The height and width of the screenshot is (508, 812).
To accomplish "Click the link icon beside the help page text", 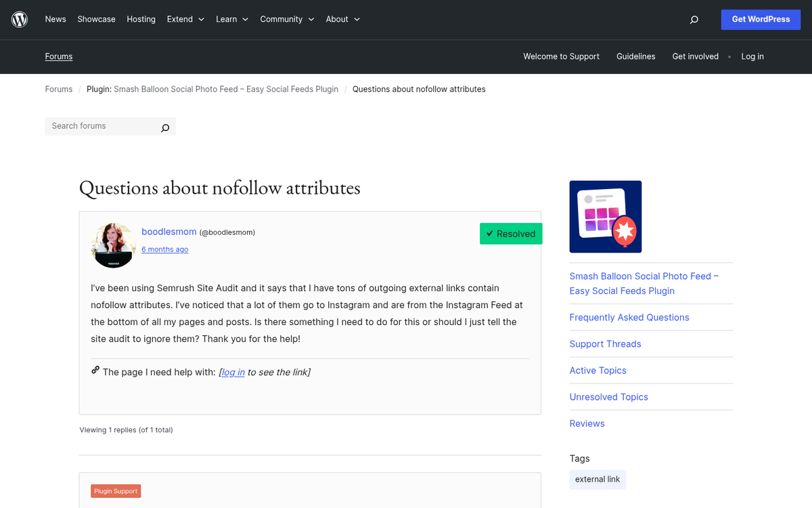I will [95, 370].
